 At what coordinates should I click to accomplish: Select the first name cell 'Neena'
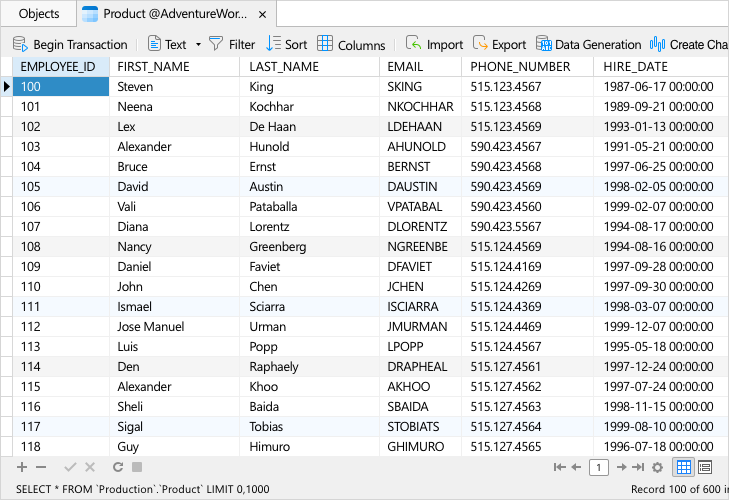(x=174, y=107)
